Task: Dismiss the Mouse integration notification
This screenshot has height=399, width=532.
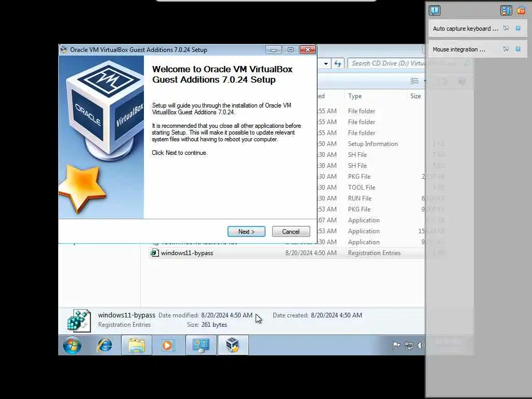Action: [x=518, y=49]
